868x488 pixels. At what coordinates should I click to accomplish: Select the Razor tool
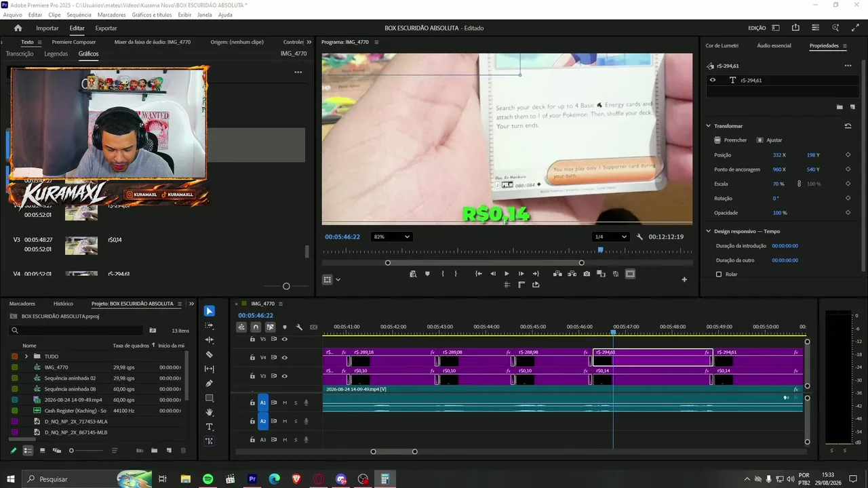210,354
